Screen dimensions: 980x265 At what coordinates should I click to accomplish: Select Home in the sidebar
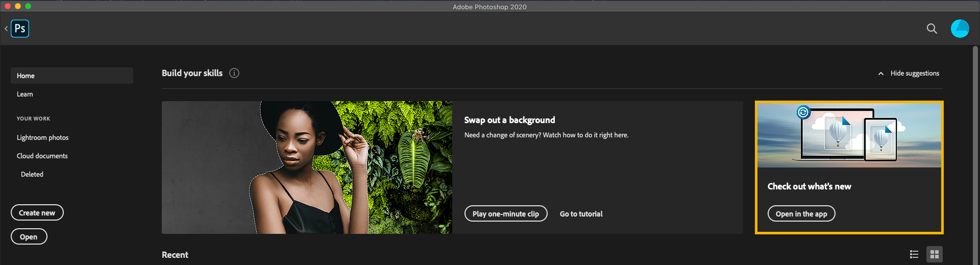tap(72, 76)
